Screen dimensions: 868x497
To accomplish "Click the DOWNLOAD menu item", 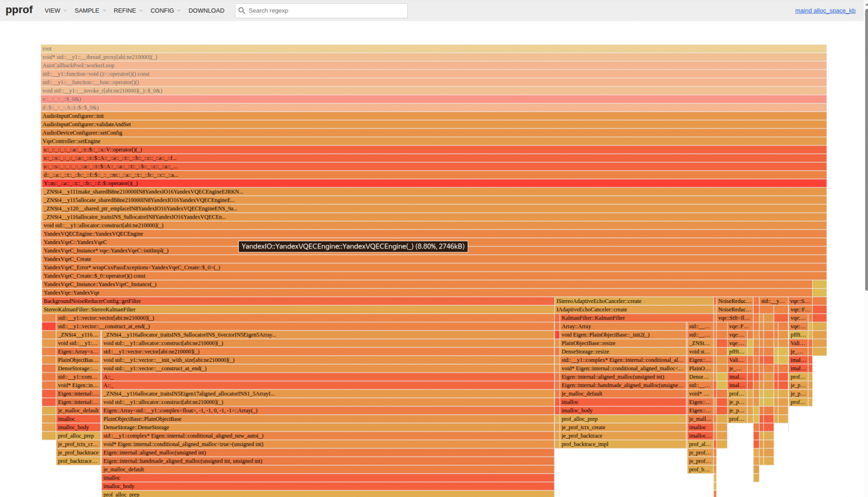I will (206, 11).
